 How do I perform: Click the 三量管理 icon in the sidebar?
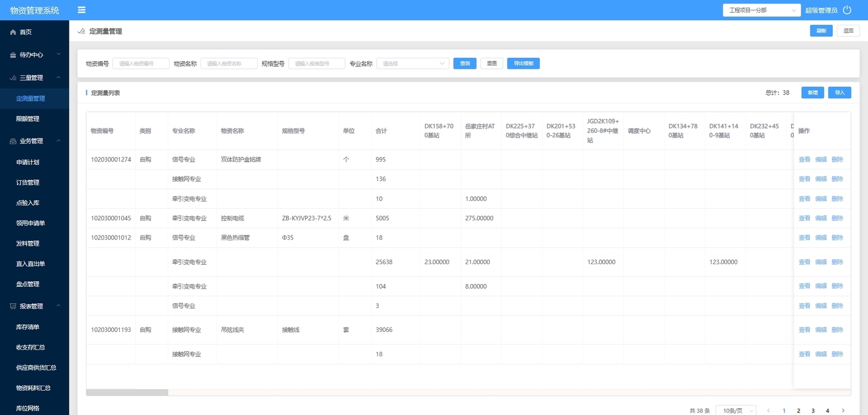pos(13,78)
